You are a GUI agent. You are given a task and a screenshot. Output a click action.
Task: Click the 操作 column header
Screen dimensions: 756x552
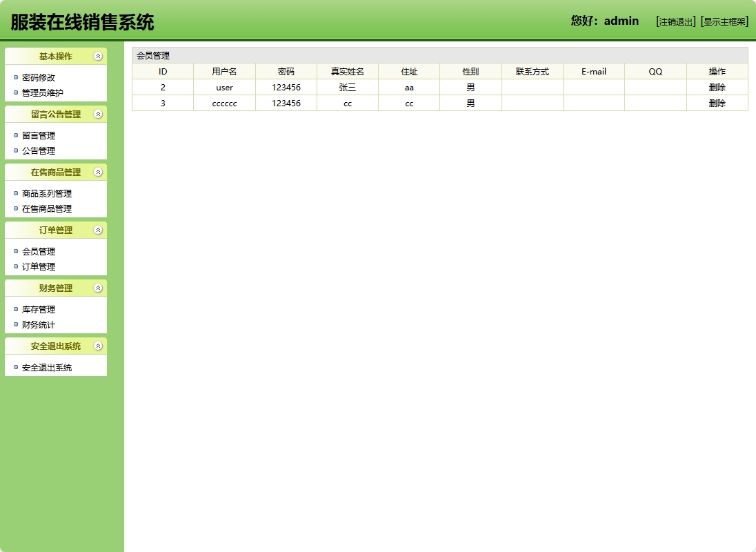717,71
